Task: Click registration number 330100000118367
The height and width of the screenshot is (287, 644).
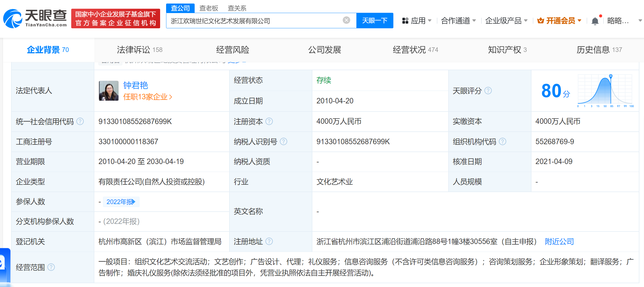Action: tap(128, 141)
